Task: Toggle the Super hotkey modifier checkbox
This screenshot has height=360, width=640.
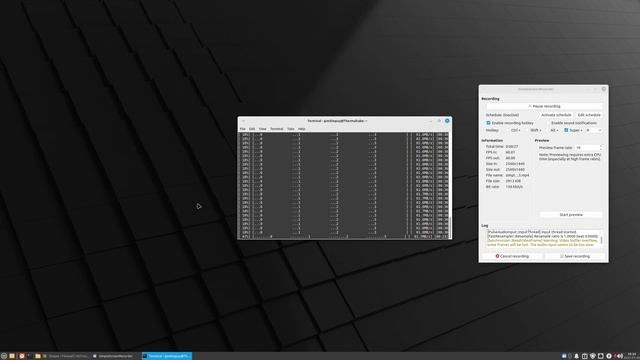Action: (x=566, y=130)
